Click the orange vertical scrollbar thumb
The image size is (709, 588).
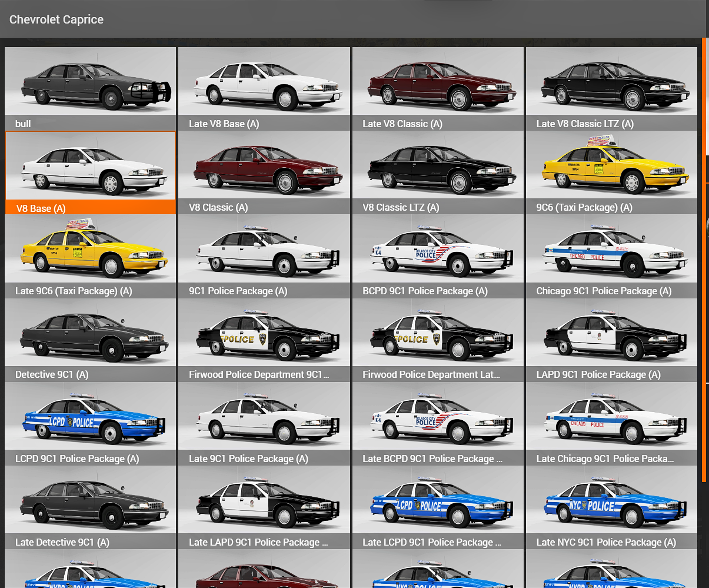[704, 259]
